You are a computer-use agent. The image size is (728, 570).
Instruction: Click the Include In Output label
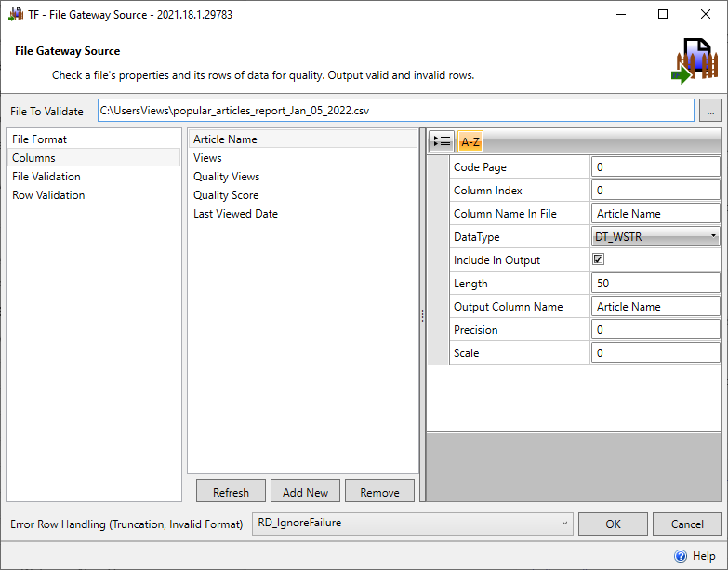click(496, 260)
